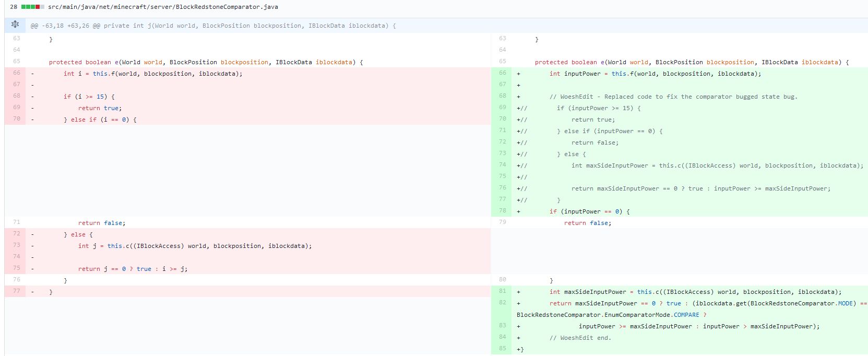868x356 pixels.
Task: Click left line number 71 beside 'return false'
Action: pyautogui.click(x=17, y=222)
